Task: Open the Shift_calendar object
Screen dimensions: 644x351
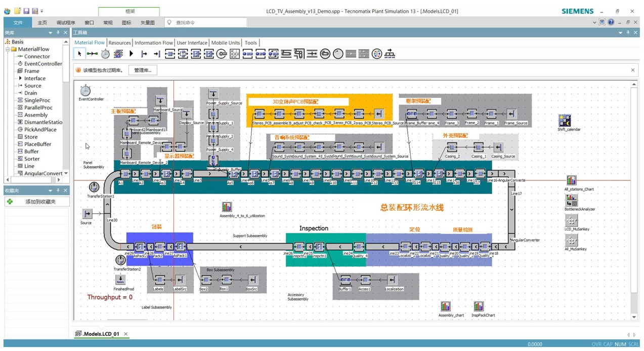Action: coord(565,120)
